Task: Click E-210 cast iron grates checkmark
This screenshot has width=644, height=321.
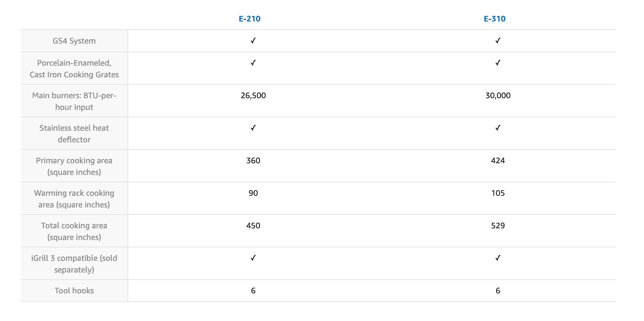Action: [253, 63]
